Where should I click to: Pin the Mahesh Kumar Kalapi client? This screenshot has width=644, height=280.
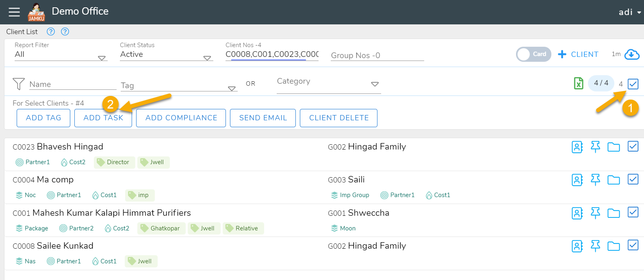pos(595,213)
